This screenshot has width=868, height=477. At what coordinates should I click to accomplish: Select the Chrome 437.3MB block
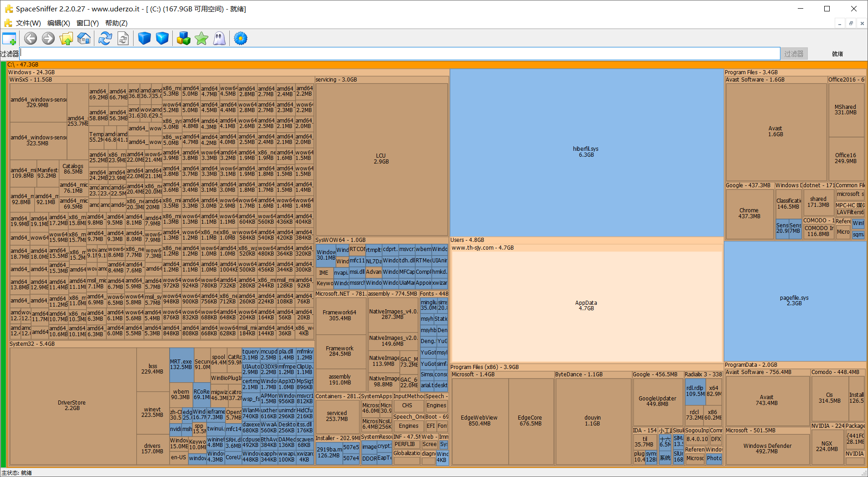pyautogui.click(x=749, y=214)
